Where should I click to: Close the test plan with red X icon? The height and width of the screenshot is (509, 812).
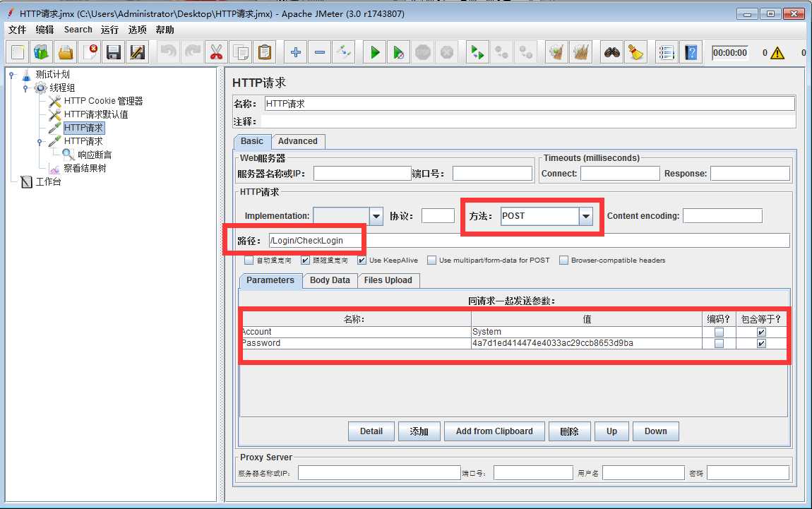click(x=90, y=52)
